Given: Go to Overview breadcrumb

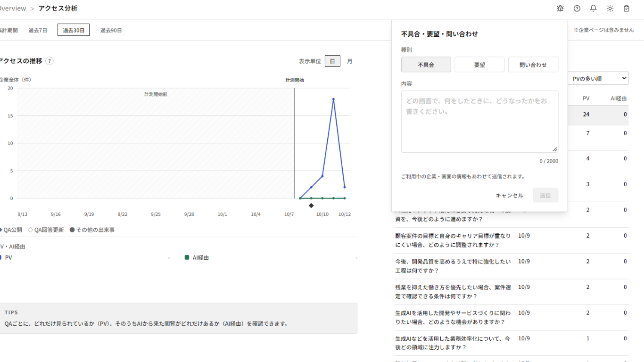Looking at the screenshot, I should 13,8.
